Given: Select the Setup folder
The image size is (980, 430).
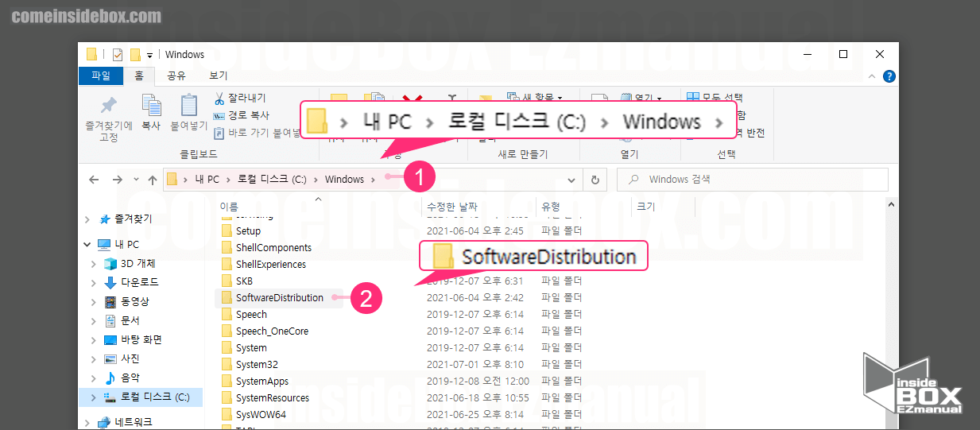Looking at the screenshot, I should click(x=248, y=231).
